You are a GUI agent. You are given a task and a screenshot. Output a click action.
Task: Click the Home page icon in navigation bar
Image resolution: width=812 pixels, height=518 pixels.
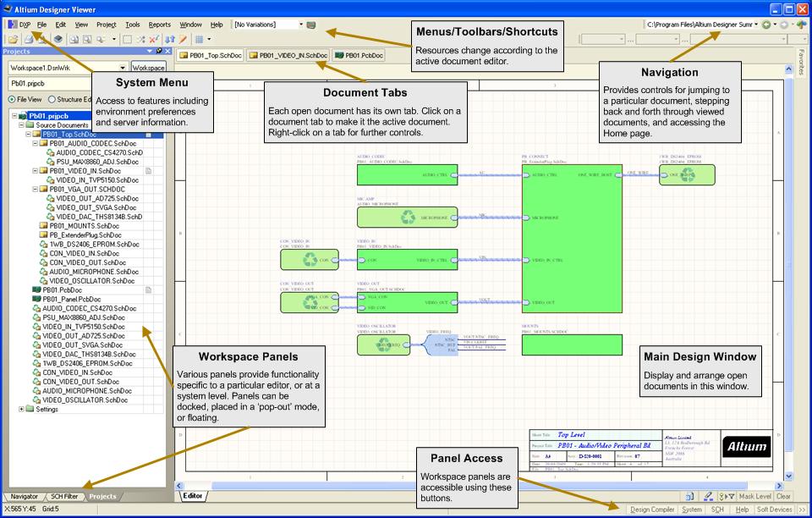tap(802, 25)
